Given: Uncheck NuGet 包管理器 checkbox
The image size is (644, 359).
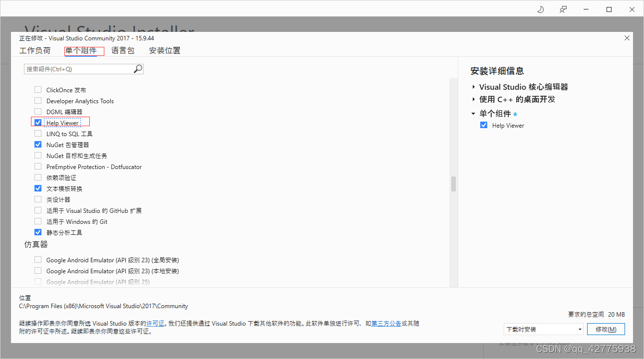Looking at the screenshot, I should coord(38,145).
